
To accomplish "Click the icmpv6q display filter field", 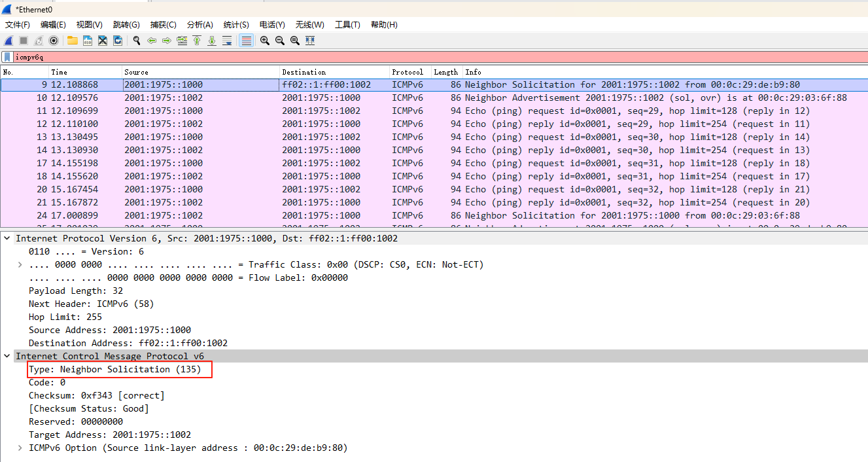I will click(x=440, y=57).
